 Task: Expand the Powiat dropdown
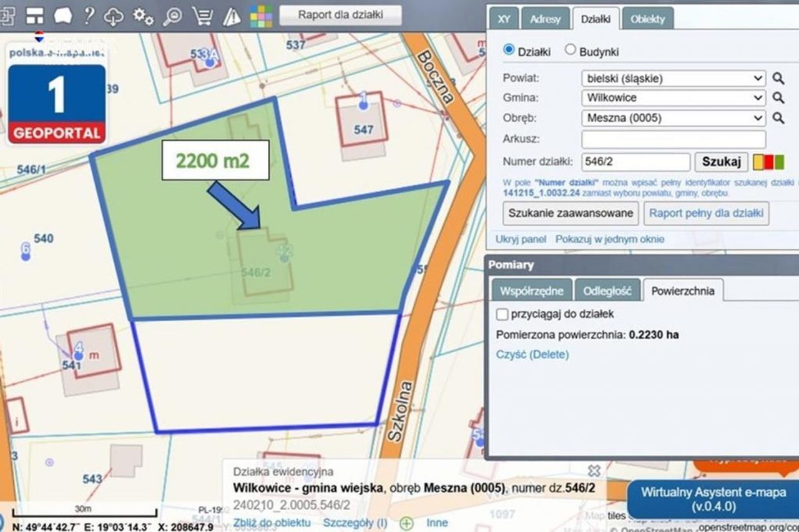tap(673, 79)
